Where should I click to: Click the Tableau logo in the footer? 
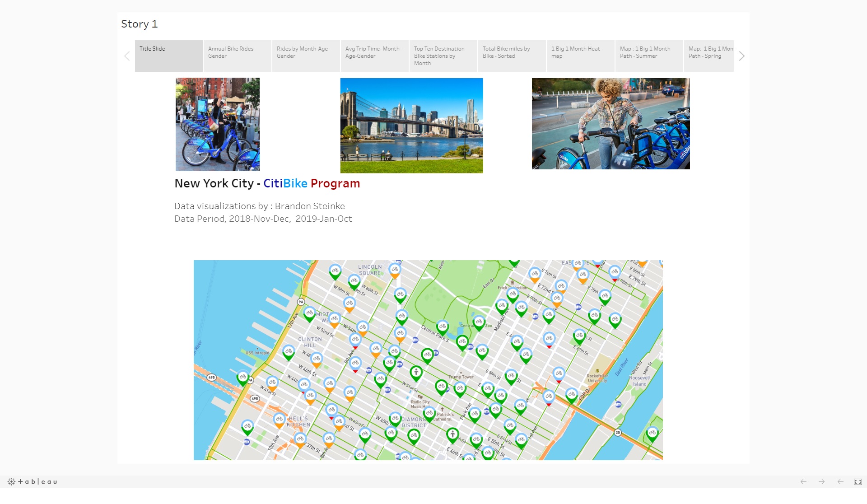[33, 482]
